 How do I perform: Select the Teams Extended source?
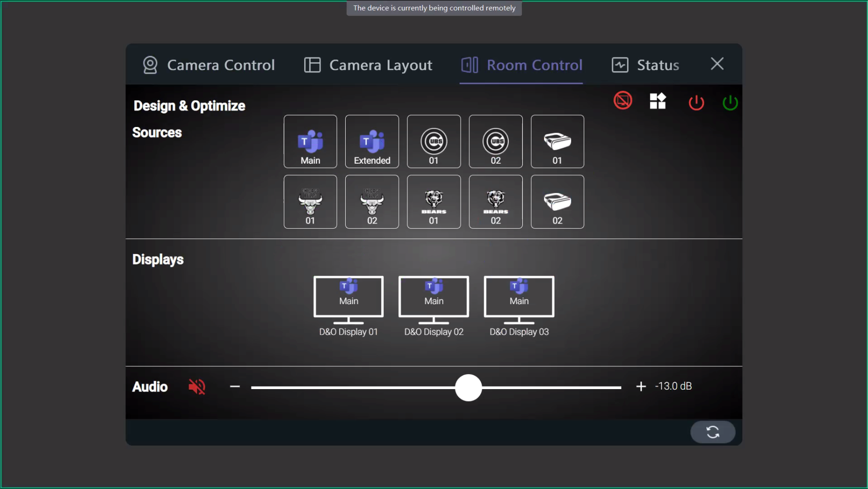tap(372, 141)
